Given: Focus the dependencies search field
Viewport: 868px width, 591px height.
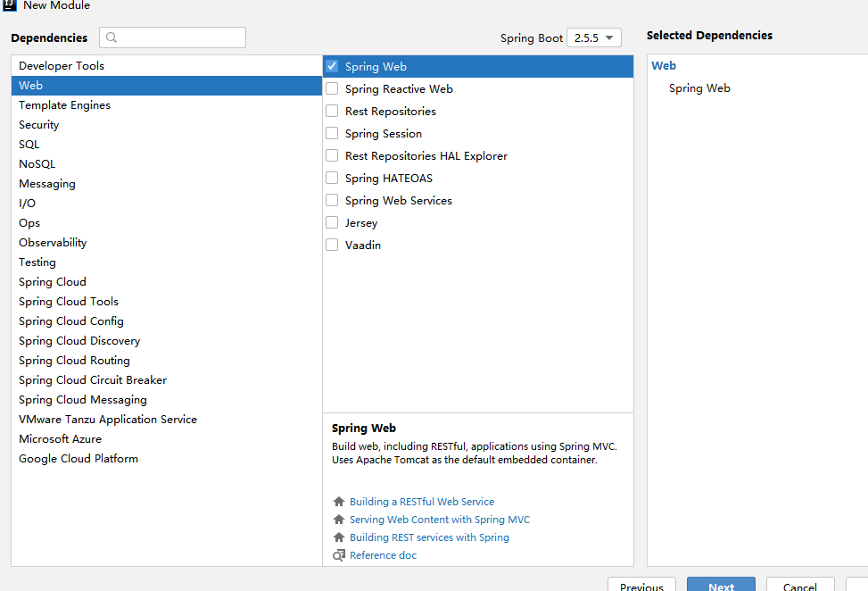Looking at the screenshot, I should tap(178, 37).
